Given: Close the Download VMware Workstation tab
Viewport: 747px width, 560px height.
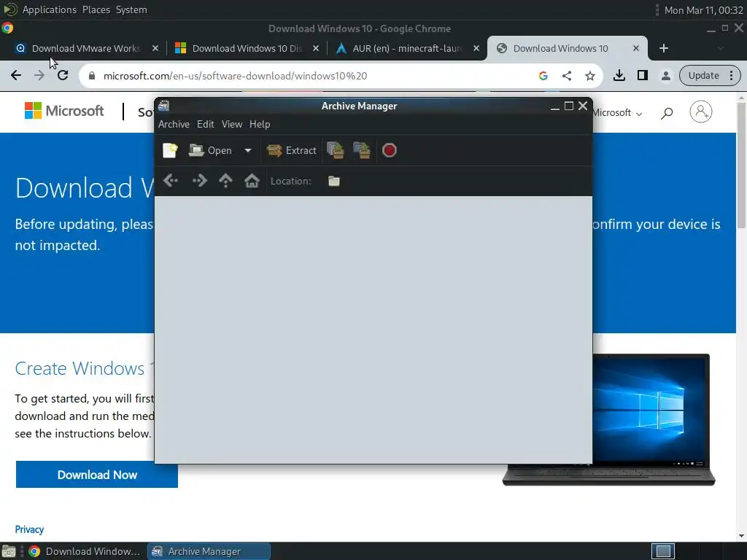Looking at the screenshot, I should pyautogui.click(x=155, y=48).
